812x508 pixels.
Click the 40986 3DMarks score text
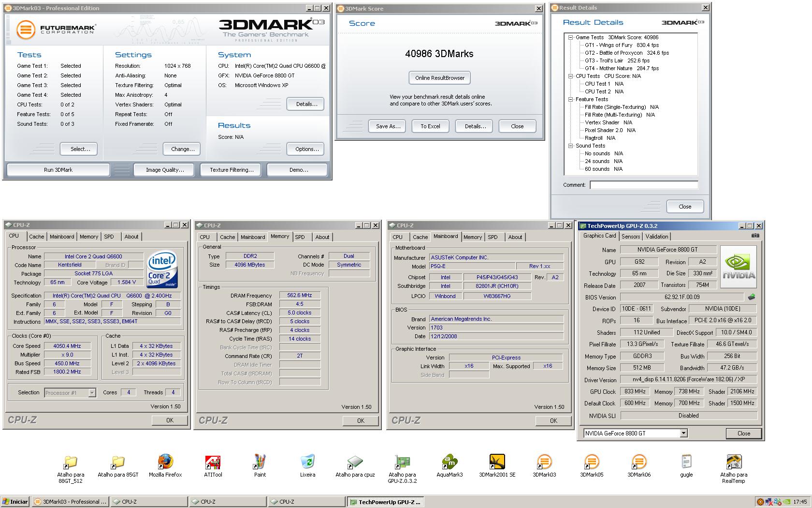tap(439, 54)
